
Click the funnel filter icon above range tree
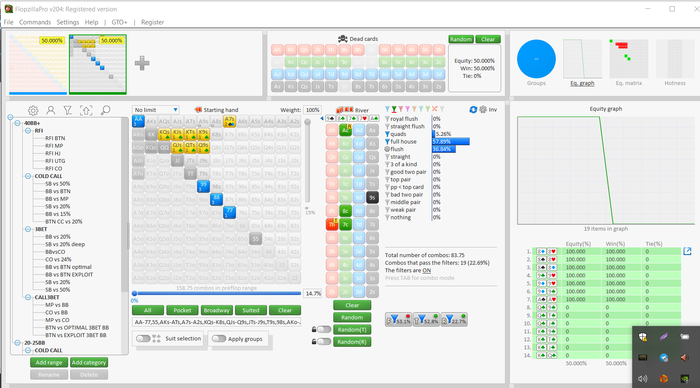pyautogui.click(x=68, y=110)
